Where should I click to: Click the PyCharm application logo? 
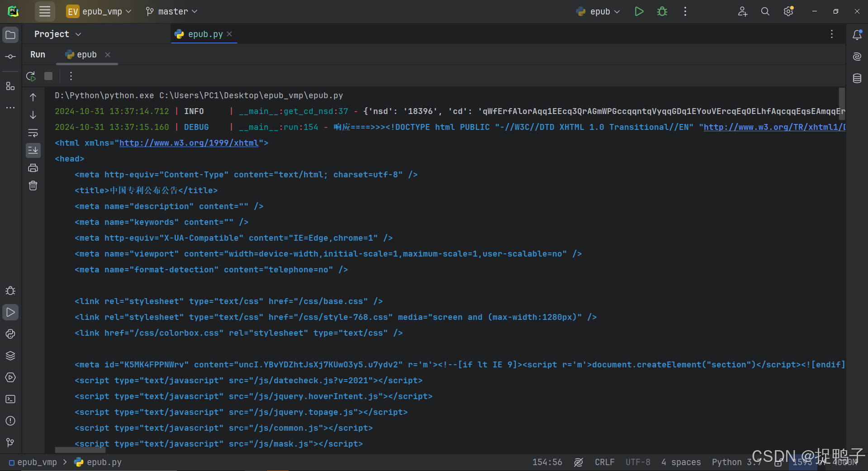[13, 11]
